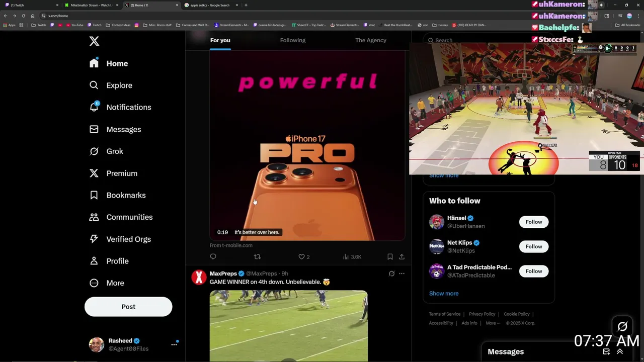This screenshot has width=644, height=362.
Task: Open Apps bookmark shortcut
Action: click(x=9, y=25)
